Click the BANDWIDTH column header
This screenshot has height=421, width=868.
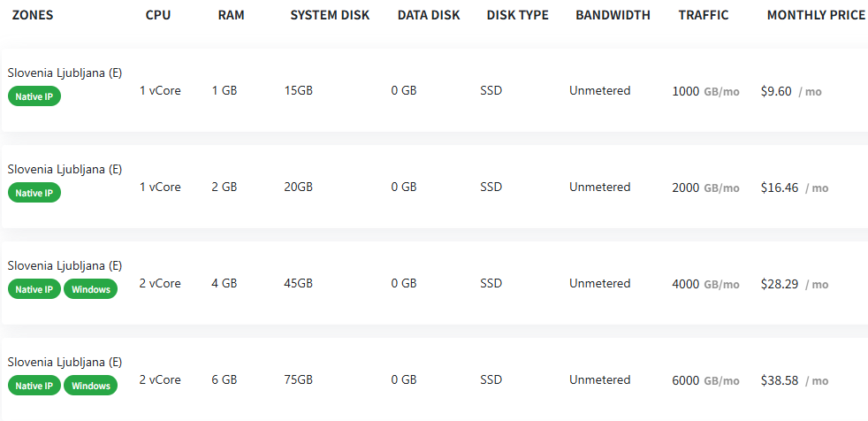pos(613,15)
